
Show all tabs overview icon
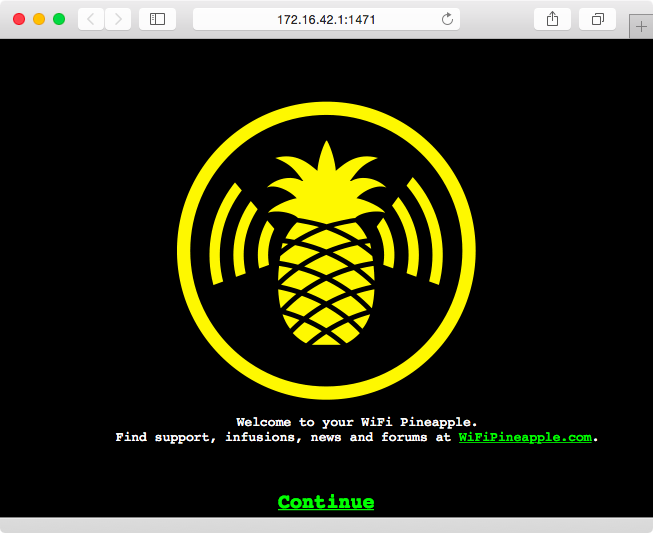pos(598,19)
